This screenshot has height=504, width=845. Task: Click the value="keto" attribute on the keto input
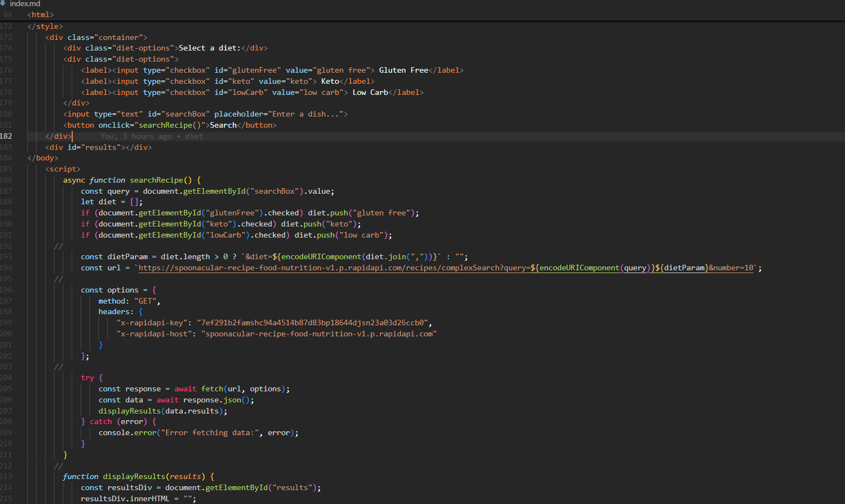(288, 82)
